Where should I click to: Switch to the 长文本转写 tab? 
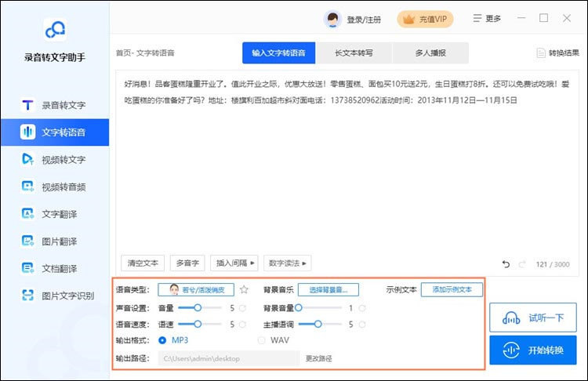click(x=354, y=53)
